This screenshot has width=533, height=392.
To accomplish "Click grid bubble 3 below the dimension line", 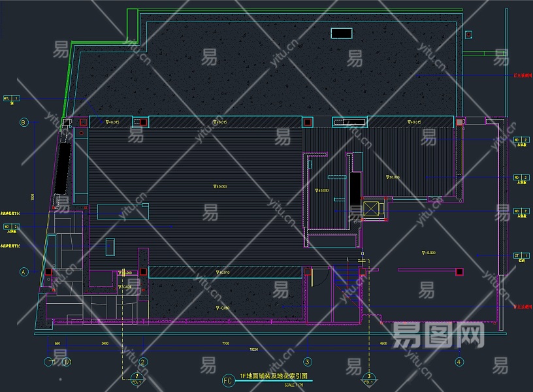I will coord(308,362).
